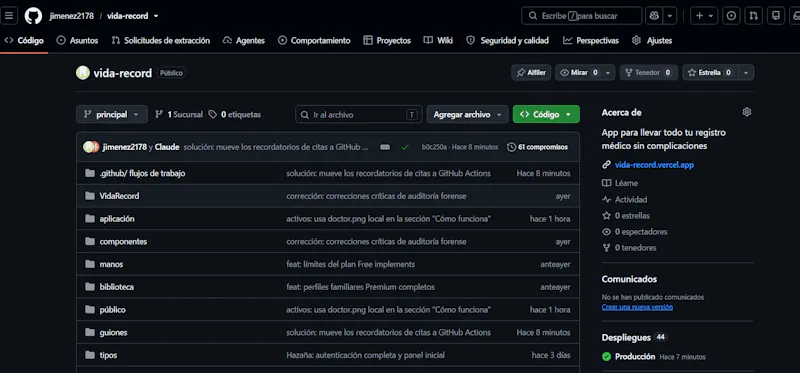This screenshot has width=800, height=373.
Task: Open commit 'feat: límites del plan Free implements'
Action: pos(351,264)
